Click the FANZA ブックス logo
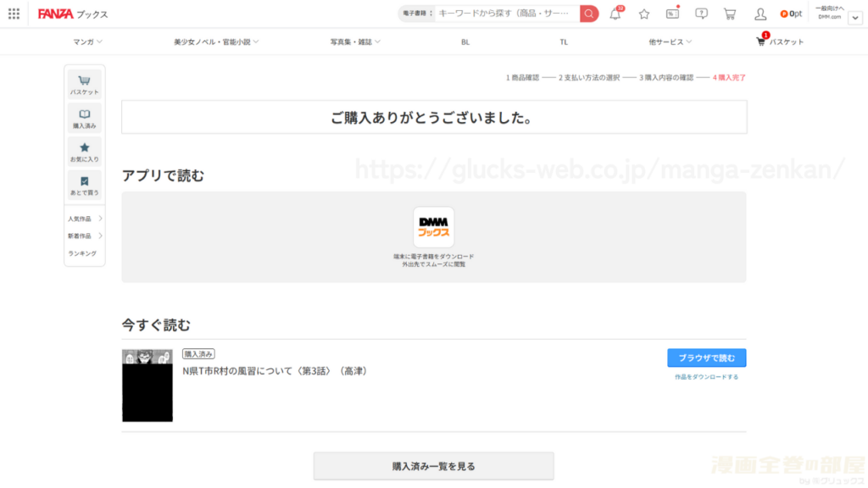 [x=73, y=14]
